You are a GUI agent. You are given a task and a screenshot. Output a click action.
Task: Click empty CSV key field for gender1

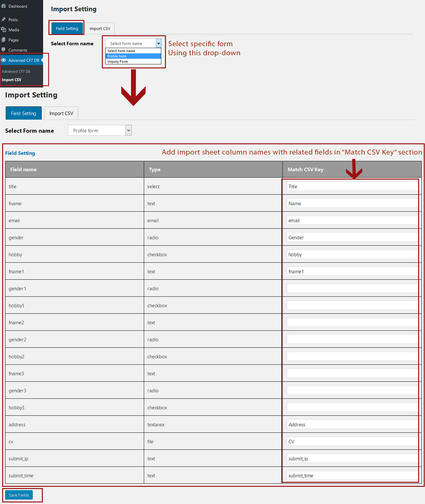[352, 288]
